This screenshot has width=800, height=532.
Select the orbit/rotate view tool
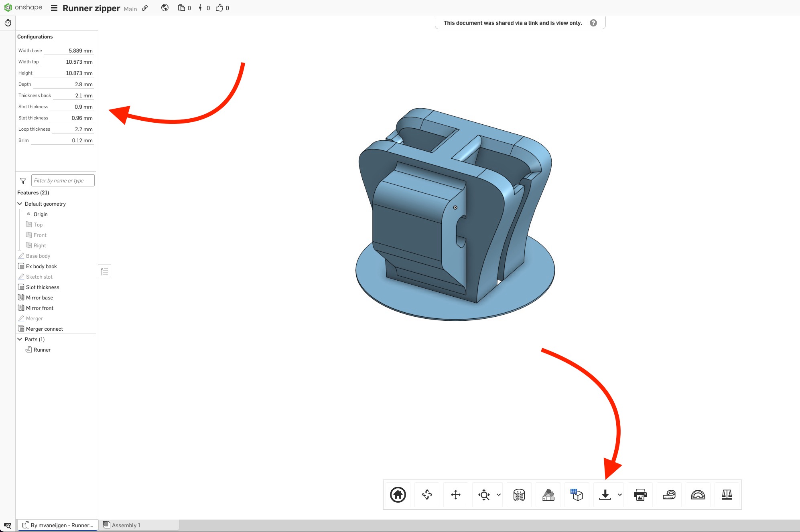coord(427,495)
